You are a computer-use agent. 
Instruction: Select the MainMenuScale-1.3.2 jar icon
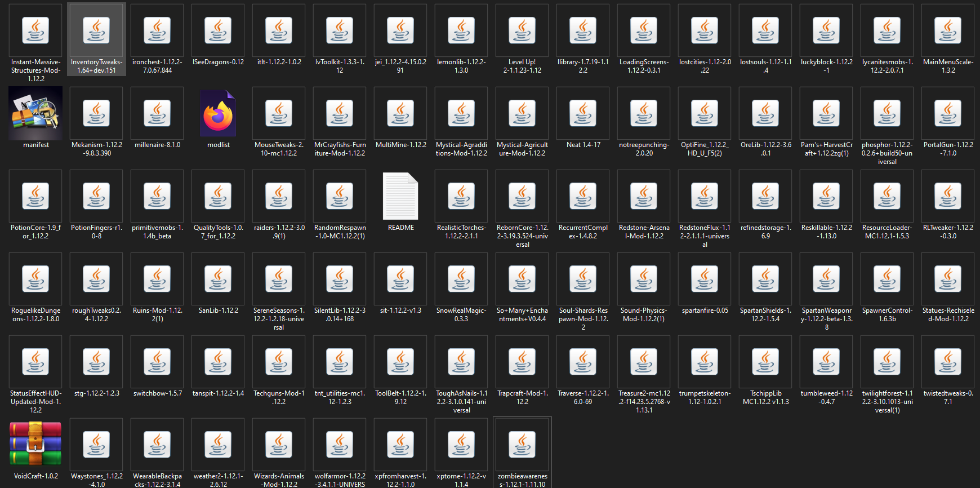point(948,30)
